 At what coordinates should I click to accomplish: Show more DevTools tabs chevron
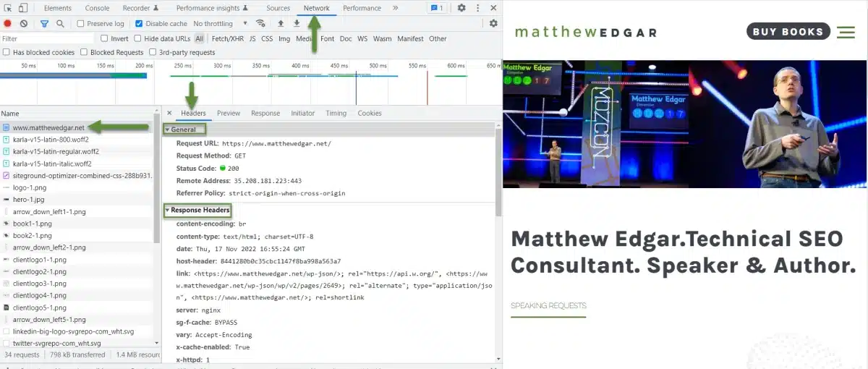(x=395, y=8)
